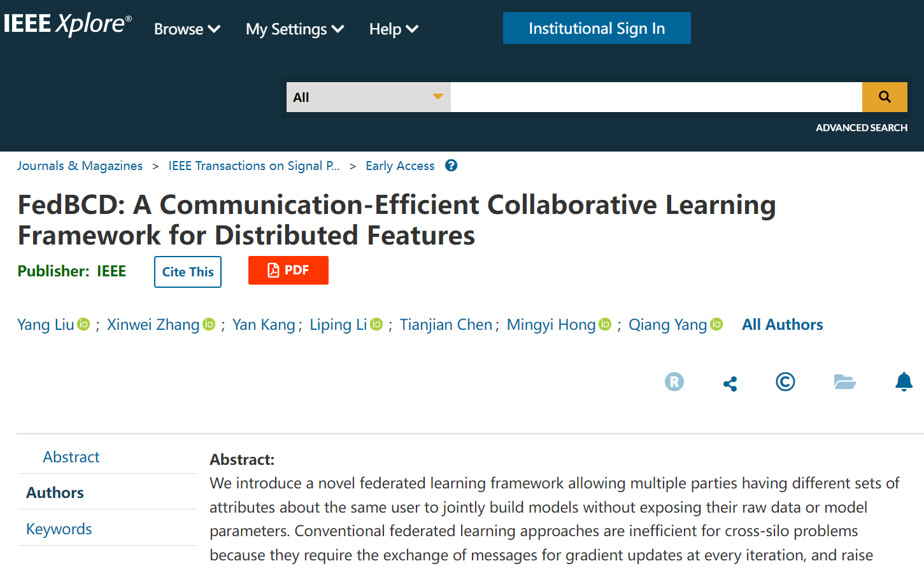Viewport: 924px width, 568px height.
Task: Open Yang Liu's ORCID icon
Action: pyautogui.click(x=83, y=324)
